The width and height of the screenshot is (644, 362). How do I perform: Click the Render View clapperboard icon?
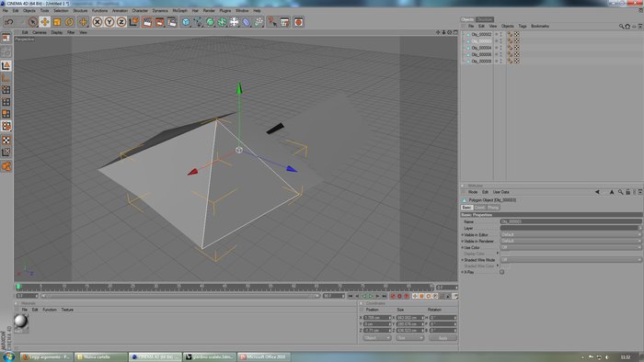pos(147,22)
